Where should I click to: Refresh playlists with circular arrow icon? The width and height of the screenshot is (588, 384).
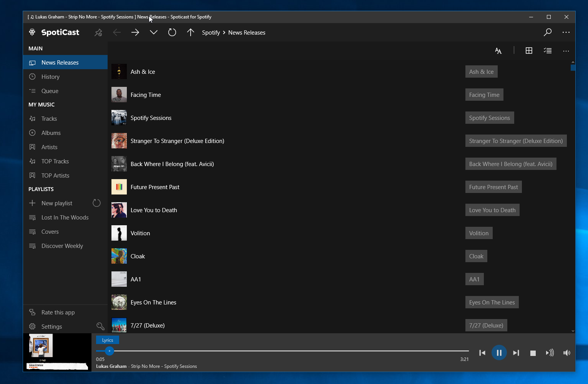(x=97, y=203)
